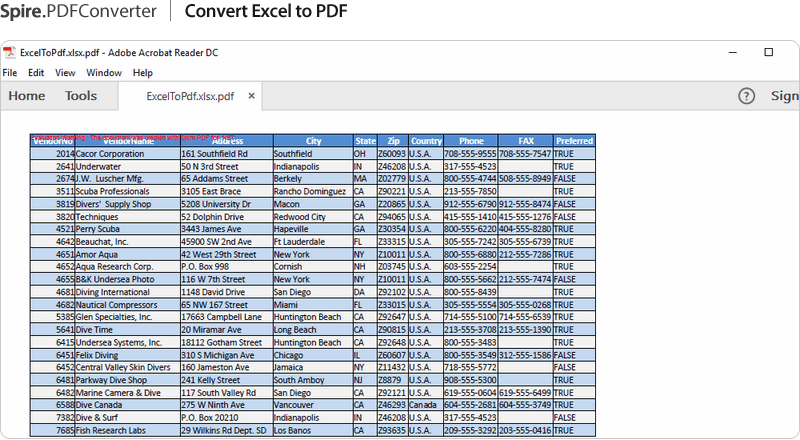Click the Glen Specialties, Inc. cell
The height and width of the screenshot is (440, 800).
pos(128,316)
